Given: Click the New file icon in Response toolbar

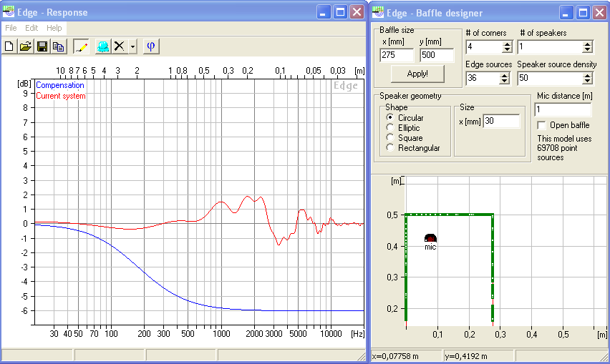Looking at the screenshot, I should pos(9,46).
